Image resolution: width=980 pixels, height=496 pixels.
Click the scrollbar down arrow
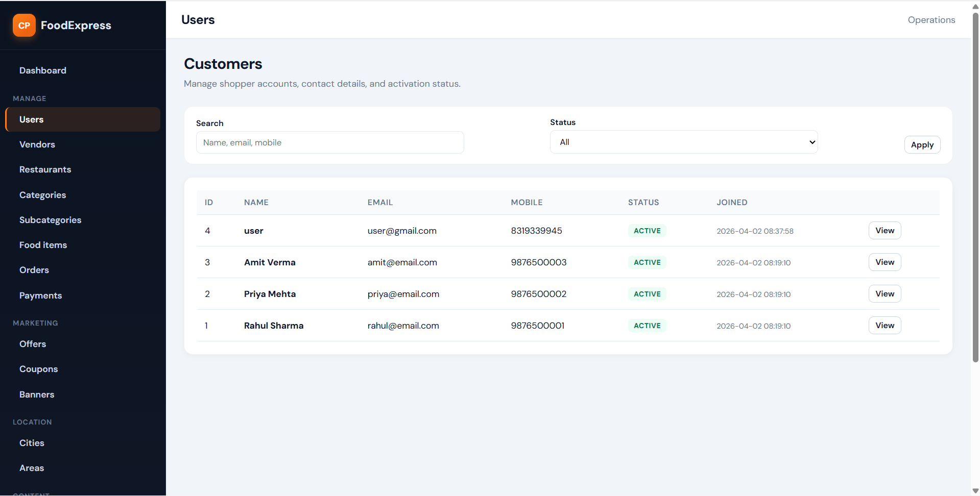(975, 491)
